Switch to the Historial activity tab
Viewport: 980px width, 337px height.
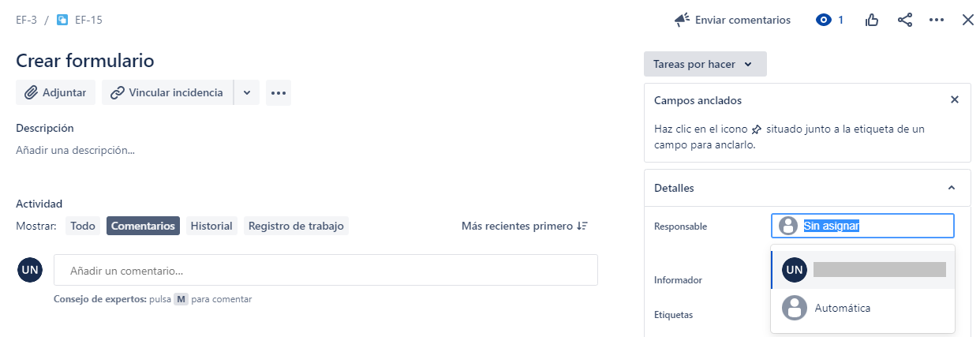tap(211, 226)
